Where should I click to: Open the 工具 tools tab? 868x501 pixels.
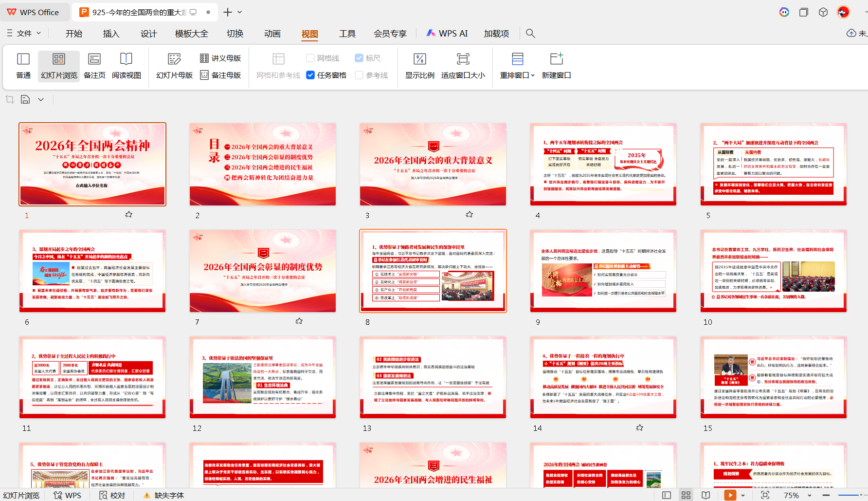pos(347,33)
